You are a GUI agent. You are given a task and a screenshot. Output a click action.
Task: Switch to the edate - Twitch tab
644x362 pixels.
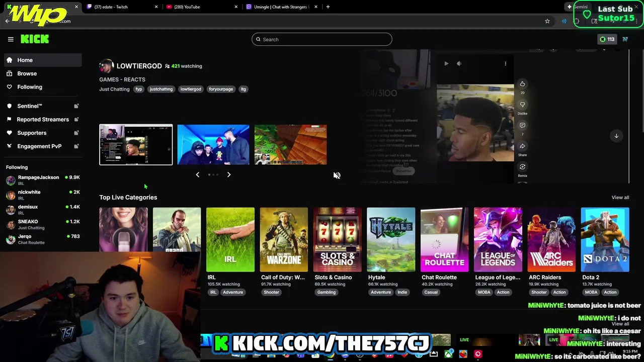point(122,7)
